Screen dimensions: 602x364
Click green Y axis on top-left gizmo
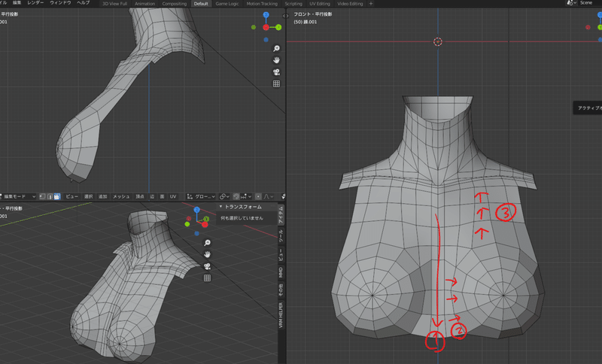(x=278, y=27)
